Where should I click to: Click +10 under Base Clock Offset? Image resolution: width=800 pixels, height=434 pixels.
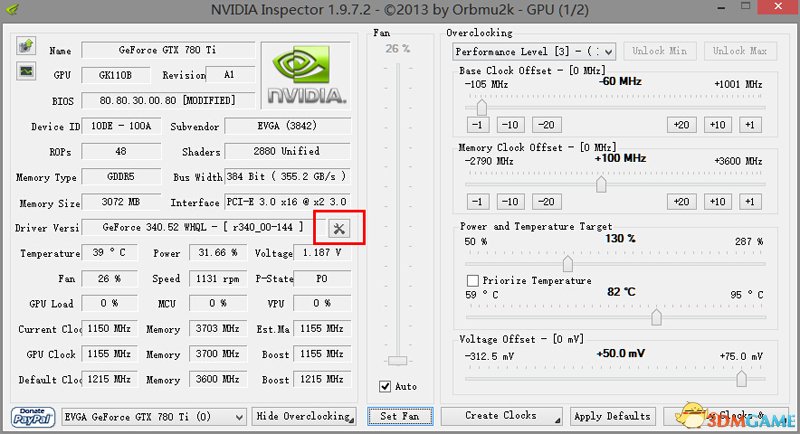717,125
